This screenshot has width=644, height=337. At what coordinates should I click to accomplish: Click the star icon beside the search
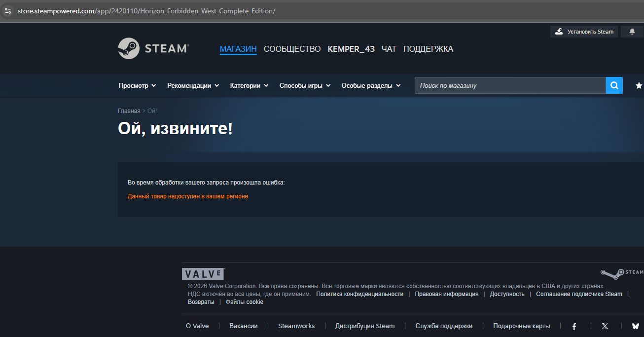coord(639,85)
